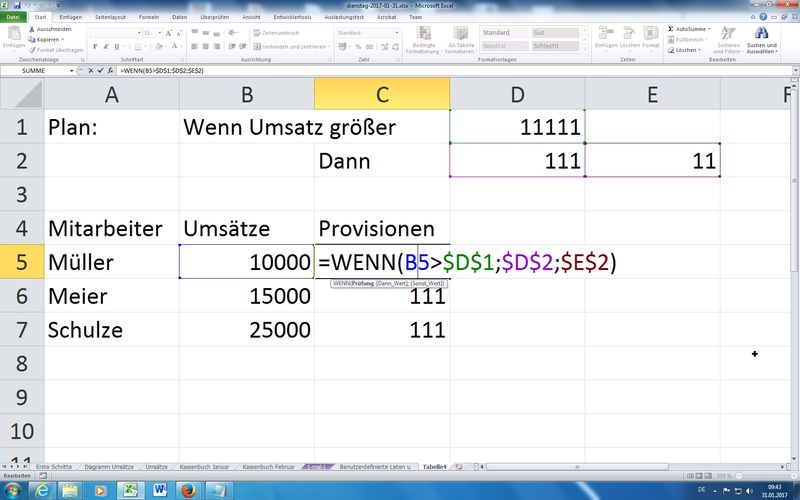The height and width of the screenshot is (500, 800).
Task: Click the Excel help question mark
Action: [763, 17]
